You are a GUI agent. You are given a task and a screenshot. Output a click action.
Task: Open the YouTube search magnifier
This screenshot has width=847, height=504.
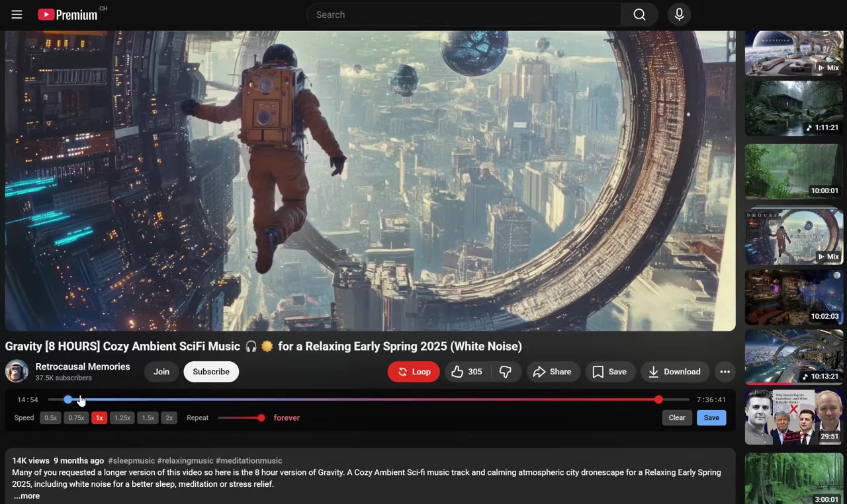639,14
